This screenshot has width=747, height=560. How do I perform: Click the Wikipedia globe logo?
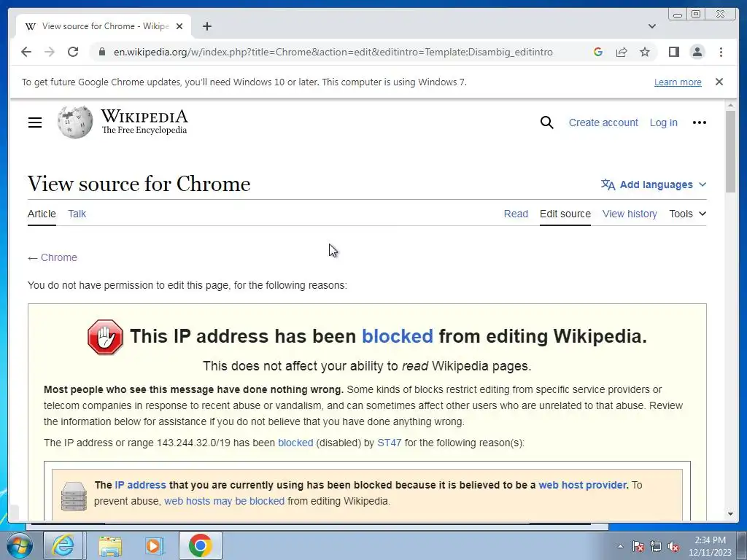tap(75, 122)
